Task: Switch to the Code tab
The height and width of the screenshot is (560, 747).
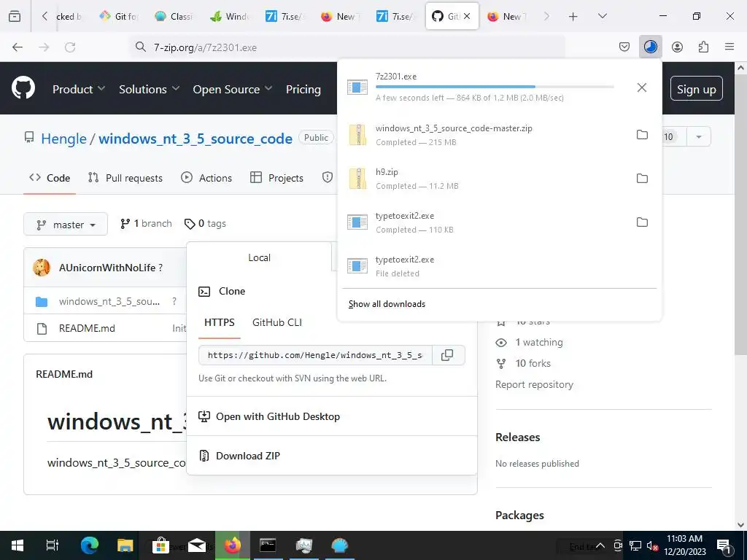Action: pyautogui.click(x=50, y=178)
